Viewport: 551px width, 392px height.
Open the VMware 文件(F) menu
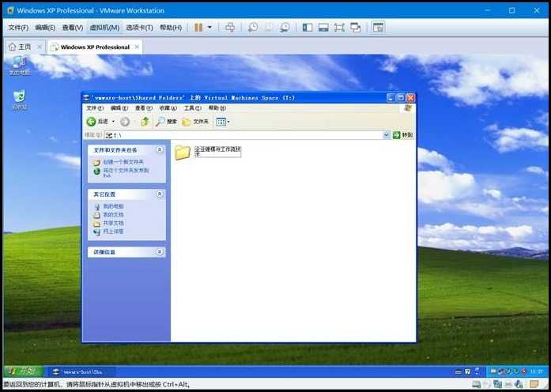[x=18, y=28]
